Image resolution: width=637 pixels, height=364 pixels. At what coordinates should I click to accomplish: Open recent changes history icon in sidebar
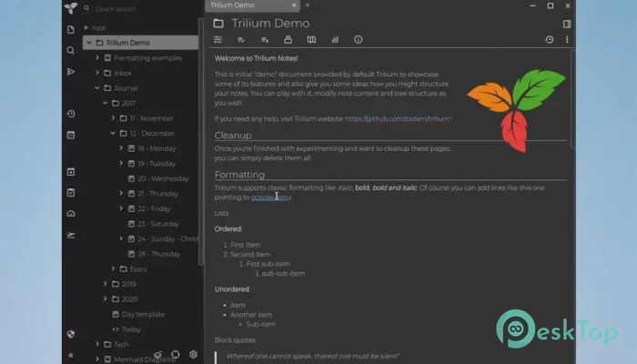click(71, 114)
